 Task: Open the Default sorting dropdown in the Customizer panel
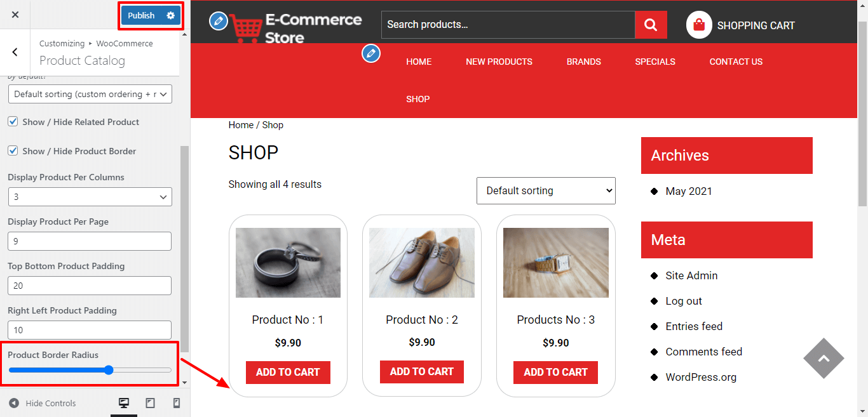(x=90, y=94)
